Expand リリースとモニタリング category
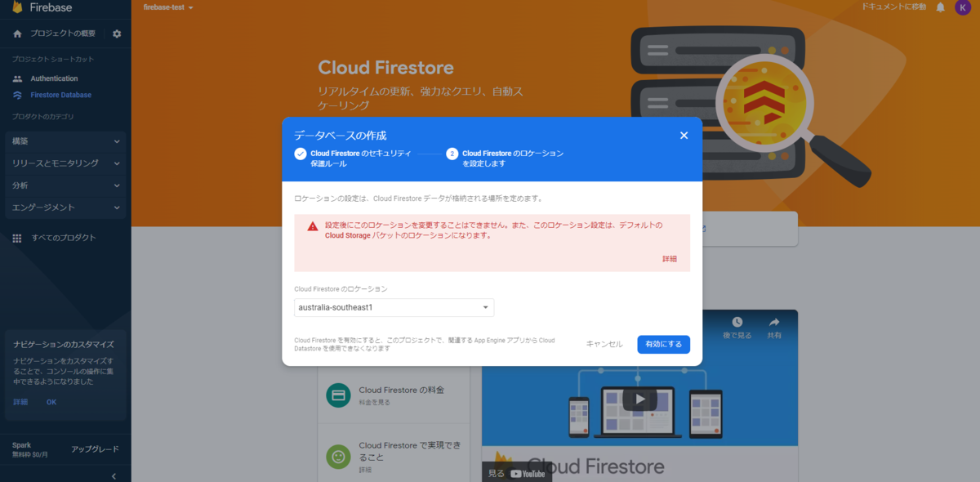This screenshot has height=482, width=980. (65, 163)
